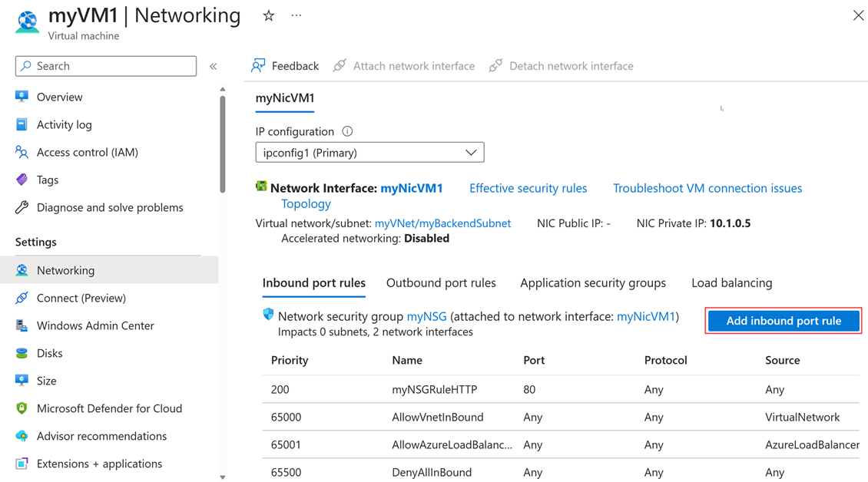Viewport: 868px width, 482px height.
Task: Click the Overview icon in sidebar
Action: click(x=22, y=97)
